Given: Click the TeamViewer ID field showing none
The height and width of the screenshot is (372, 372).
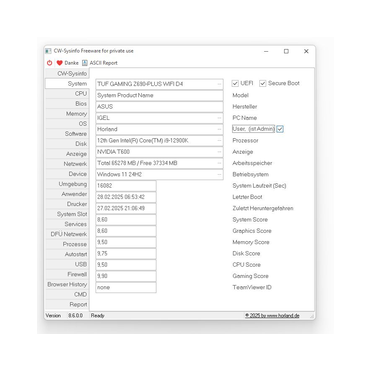Looking at the screenshot, I should coord(126,287).
